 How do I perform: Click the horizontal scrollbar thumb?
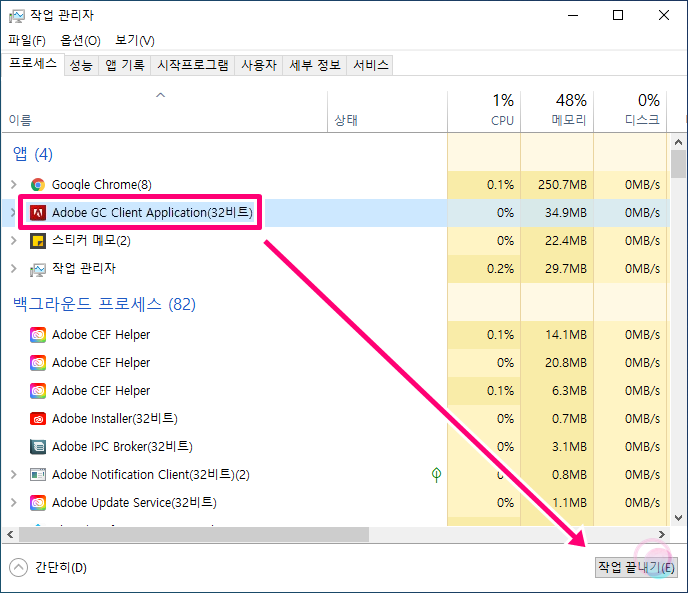[194, 535]
